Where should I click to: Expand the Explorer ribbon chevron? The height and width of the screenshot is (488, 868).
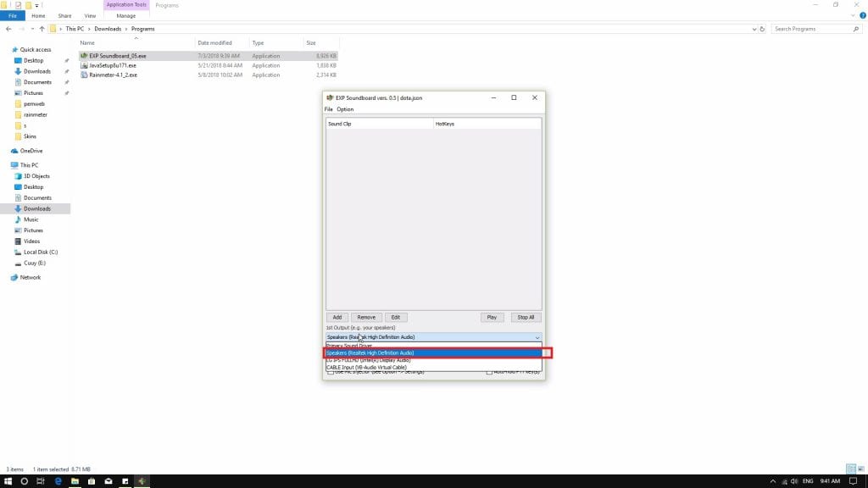click(x=853, y=15)
